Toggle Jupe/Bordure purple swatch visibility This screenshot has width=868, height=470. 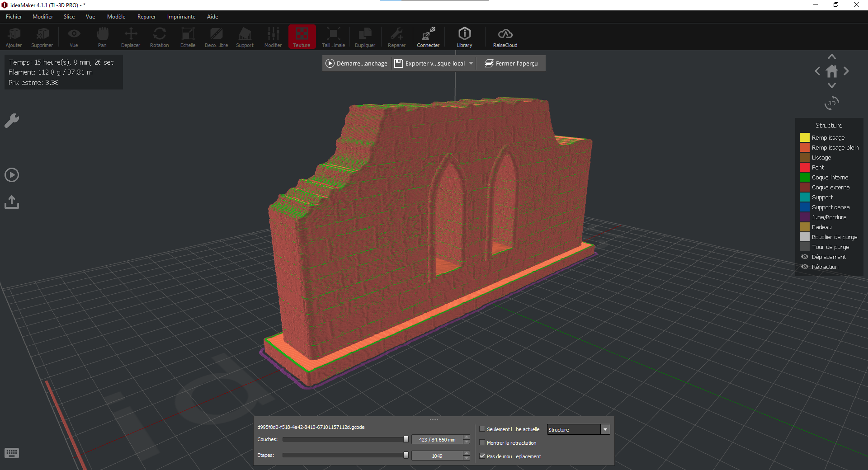point(805,217)
